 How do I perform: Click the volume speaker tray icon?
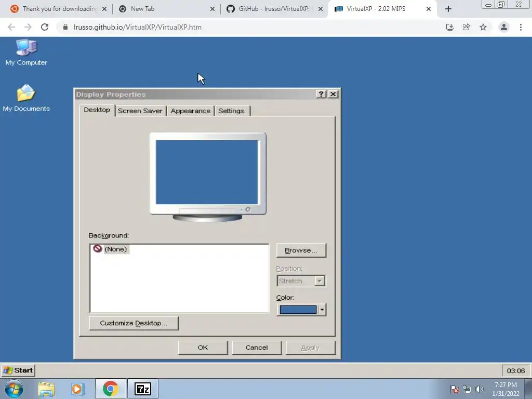[x=480, y=389]
